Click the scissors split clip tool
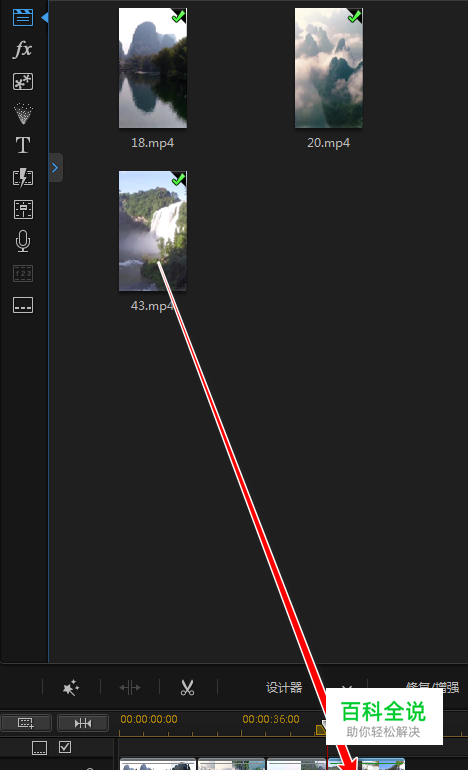468x770 pixels. point(187,688)
